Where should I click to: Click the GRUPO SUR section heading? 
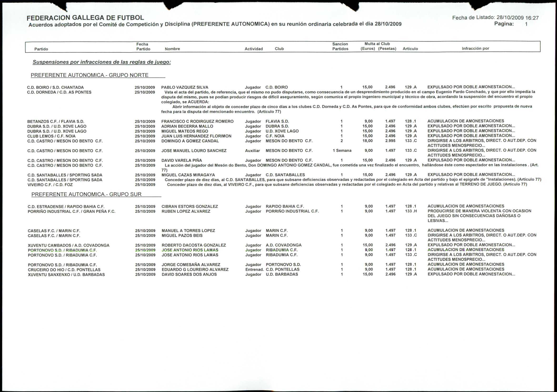coord(86,194)
